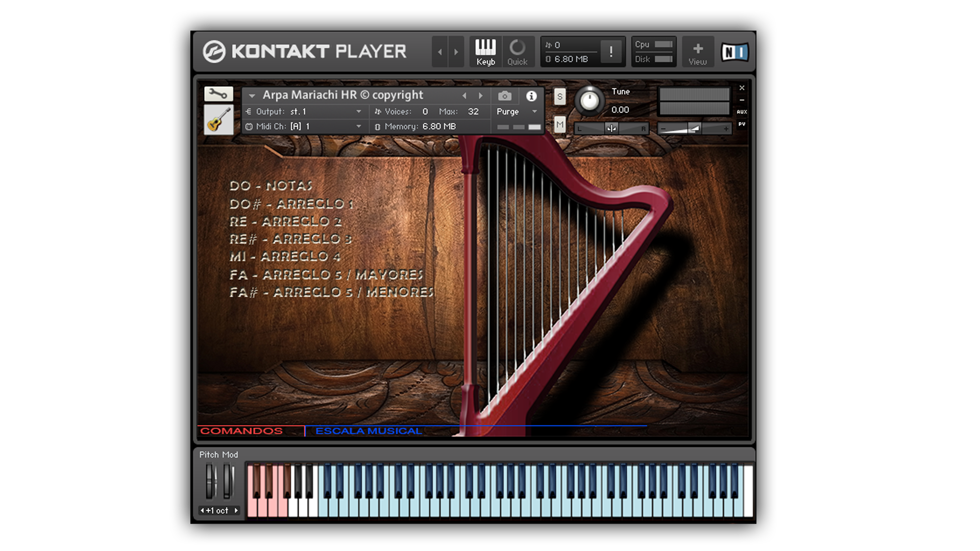Minimize instrument header with minus icon

(742, 100)
